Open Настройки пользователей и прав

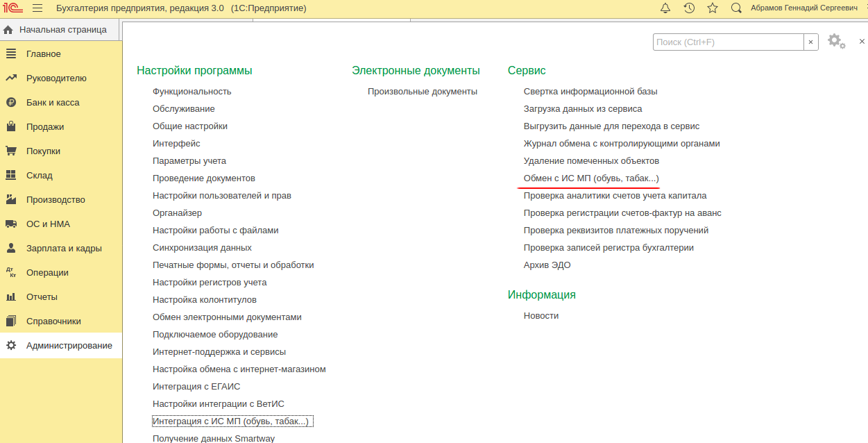(222, 195)
